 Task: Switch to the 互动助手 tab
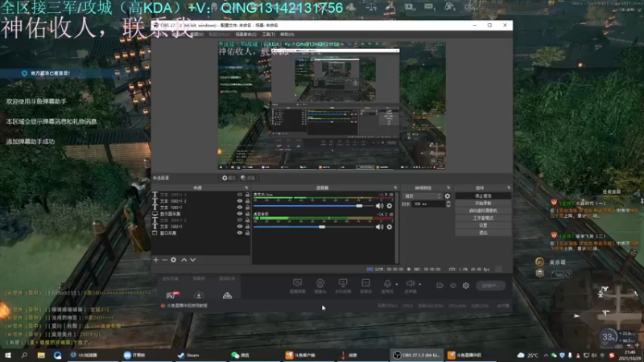tap(227, 278)
